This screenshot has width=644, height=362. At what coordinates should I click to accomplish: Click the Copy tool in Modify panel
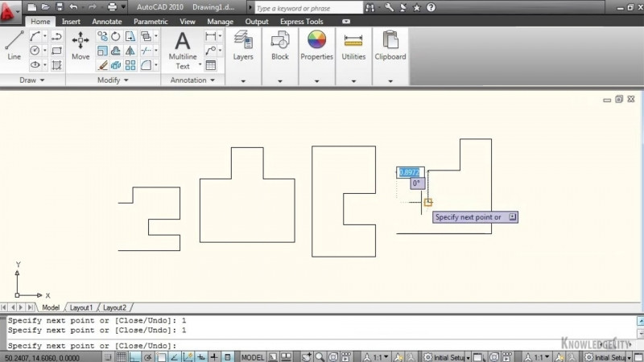(x=102, y=36)
